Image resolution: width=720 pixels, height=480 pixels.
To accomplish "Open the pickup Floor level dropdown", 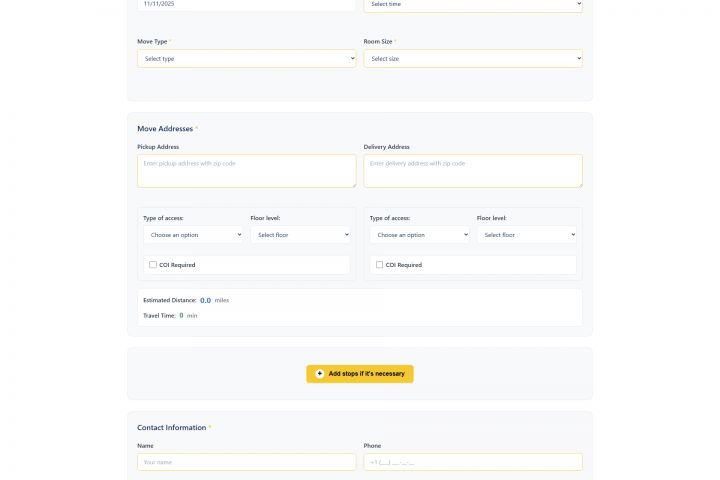I will pos(300,235).
